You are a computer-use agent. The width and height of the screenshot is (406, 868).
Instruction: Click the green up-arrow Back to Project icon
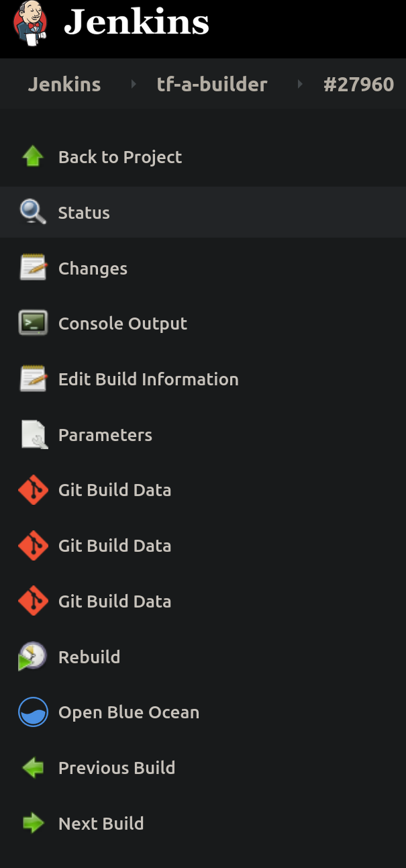pyautogui.click(x=33, y=157)
